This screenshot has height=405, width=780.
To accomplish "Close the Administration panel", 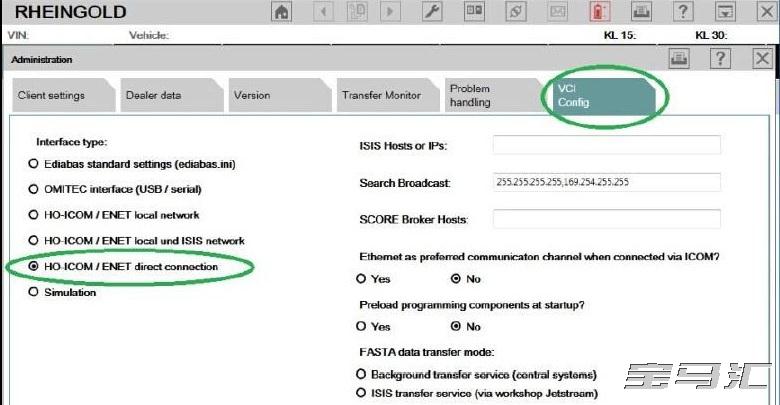I will (x=762, y=59).
